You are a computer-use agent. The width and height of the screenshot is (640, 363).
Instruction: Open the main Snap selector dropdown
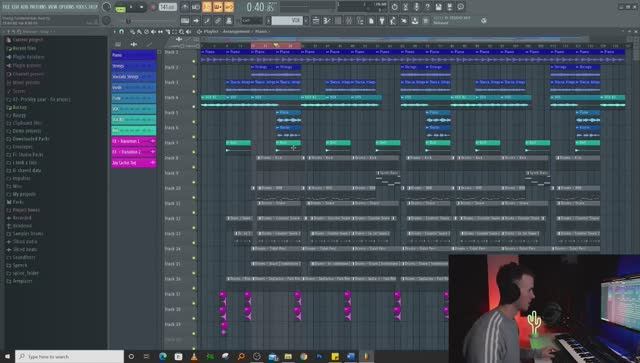(x=251, y=20)
